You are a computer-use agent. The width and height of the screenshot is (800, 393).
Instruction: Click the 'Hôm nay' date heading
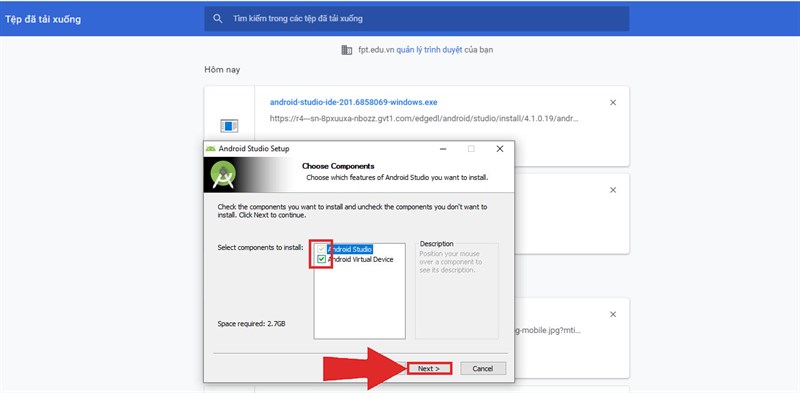(222, 69)
